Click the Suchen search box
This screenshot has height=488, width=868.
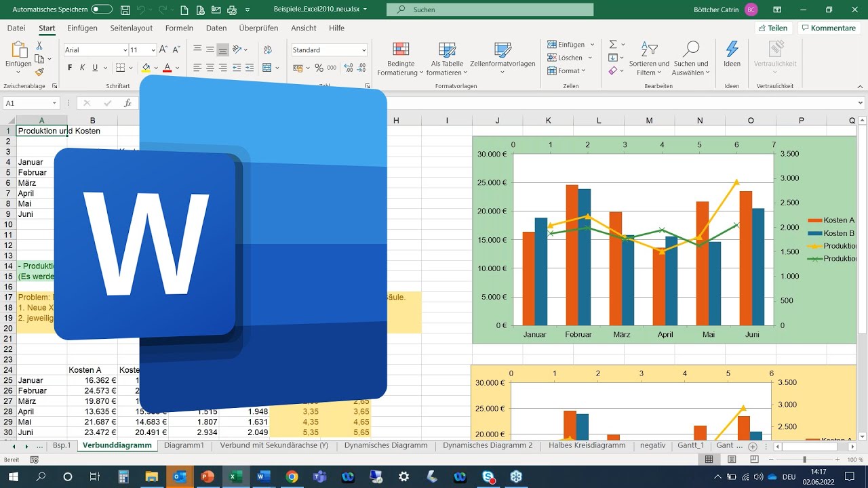490,9
